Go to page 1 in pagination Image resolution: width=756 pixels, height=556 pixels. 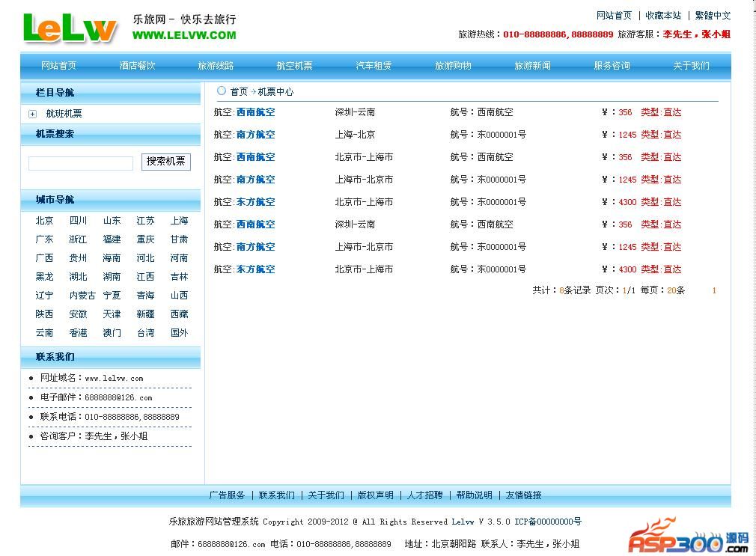pyautogui.click(x=714, y=290)
